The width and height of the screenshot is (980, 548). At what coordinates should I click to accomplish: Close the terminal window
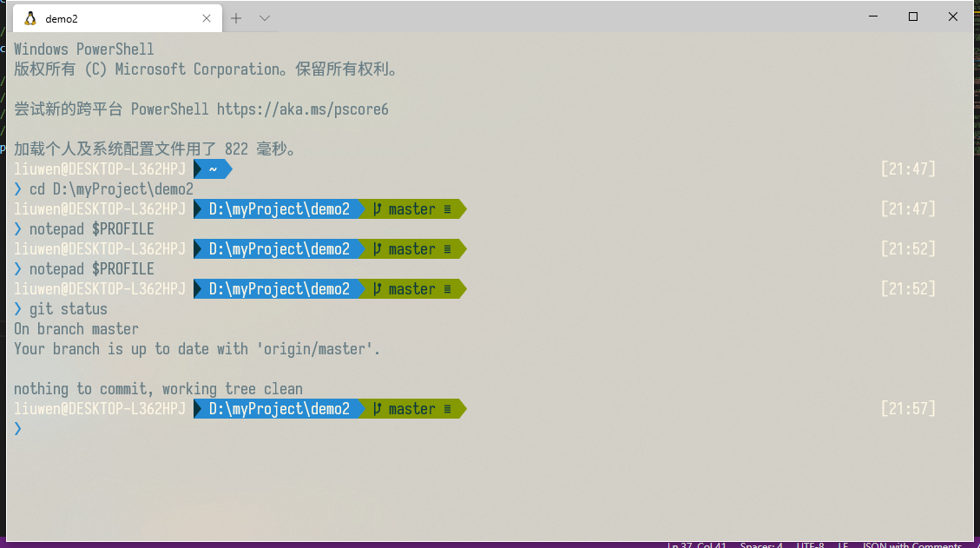952,17
